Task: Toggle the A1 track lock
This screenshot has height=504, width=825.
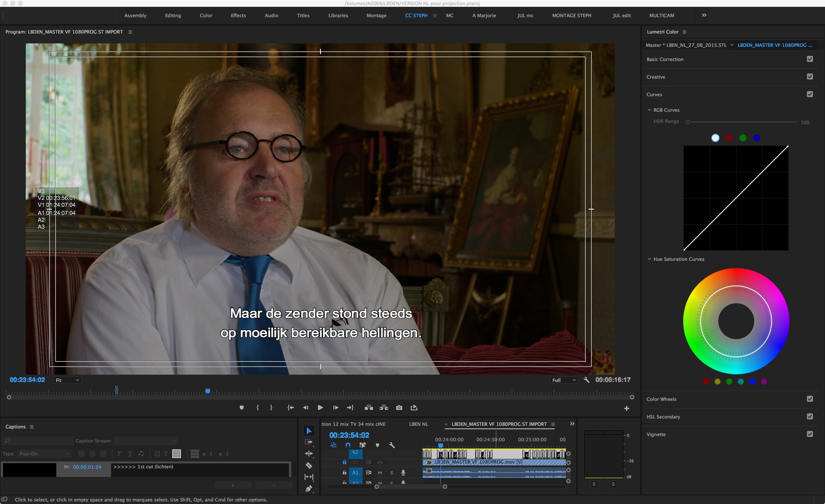Action: click(344, 473)
